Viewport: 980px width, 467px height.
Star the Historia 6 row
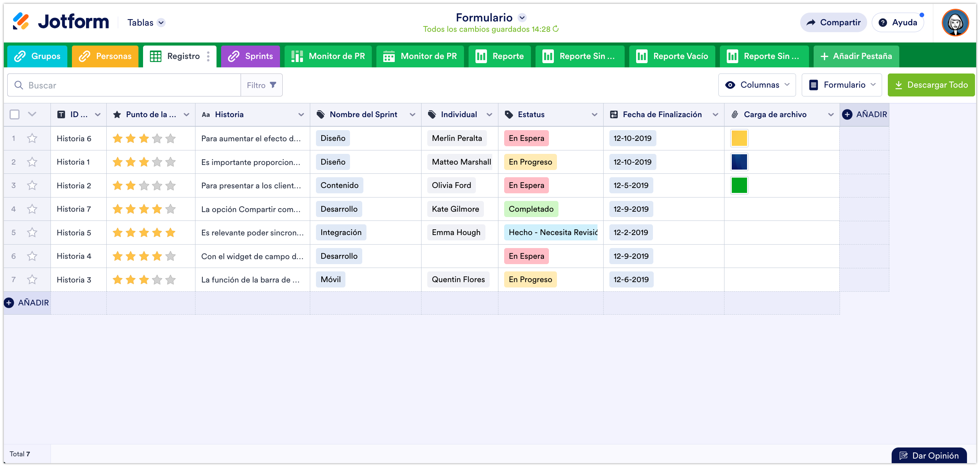(x=32, y=138)
